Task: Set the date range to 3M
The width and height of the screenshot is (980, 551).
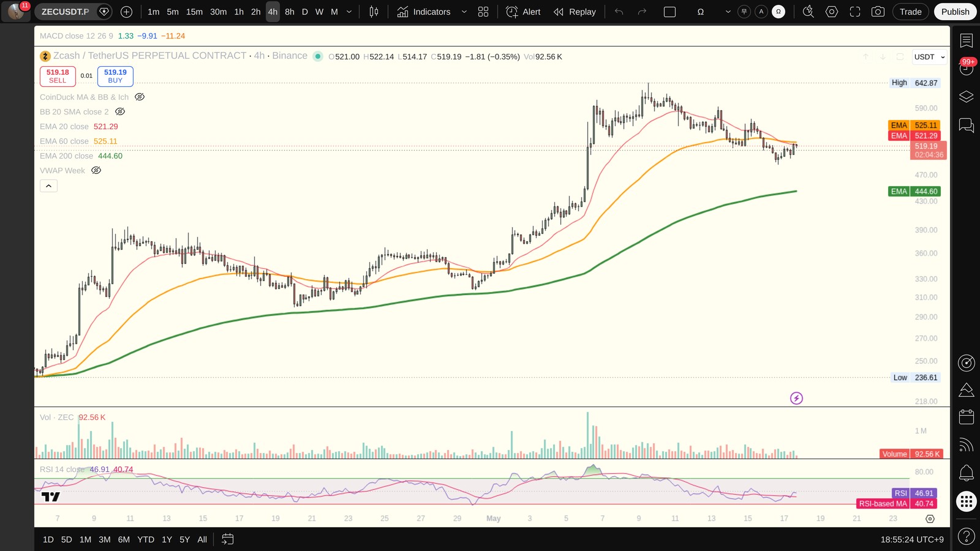Action: coord(105,539)
